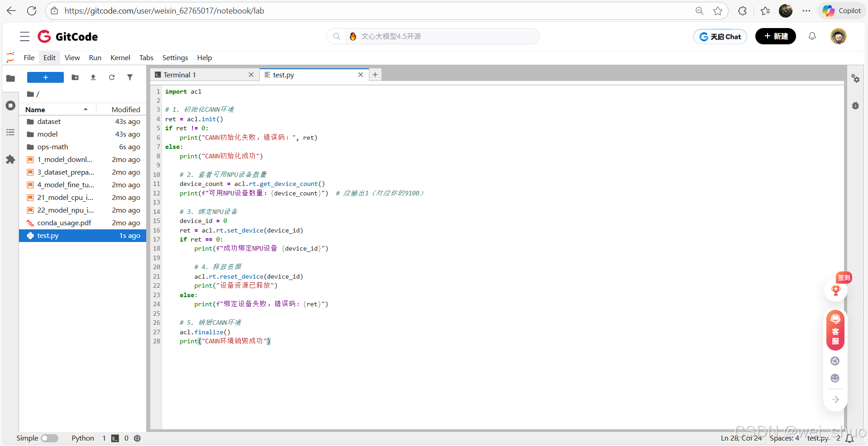The height and width of the screenshot is (446, 868).
Task: Open the ops-math folder
Action: coord(82,147)
